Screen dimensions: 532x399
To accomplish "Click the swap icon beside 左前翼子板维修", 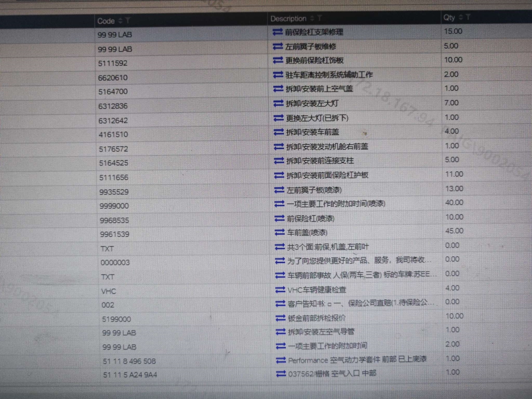I will 278,47.
